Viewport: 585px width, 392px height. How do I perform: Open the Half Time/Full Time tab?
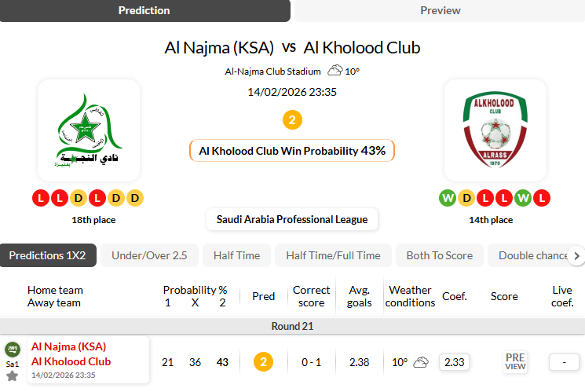[333, 255]
